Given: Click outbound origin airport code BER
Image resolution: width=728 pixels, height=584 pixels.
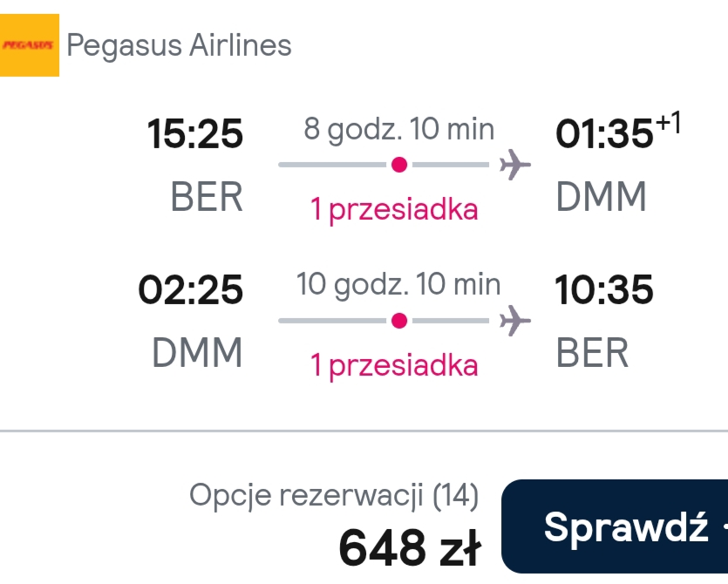Looking at the screenshot, I should pos(208,197).
